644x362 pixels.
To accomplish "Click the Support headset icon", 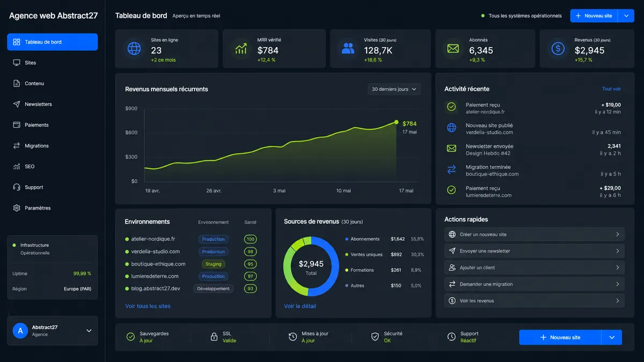I will (x=17, y=187).
